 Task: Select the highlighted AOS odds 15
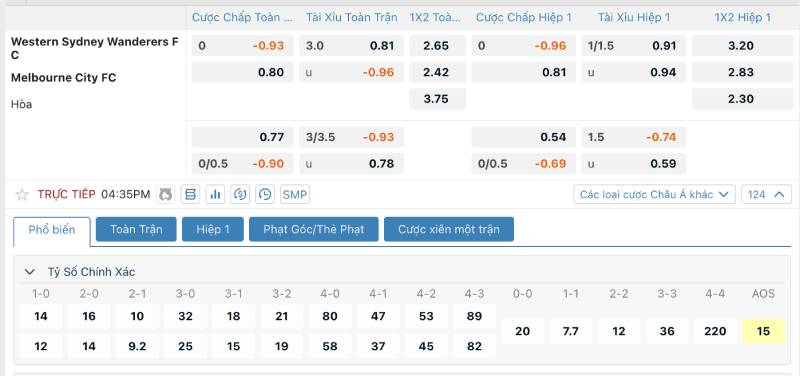tap(763, 332)
